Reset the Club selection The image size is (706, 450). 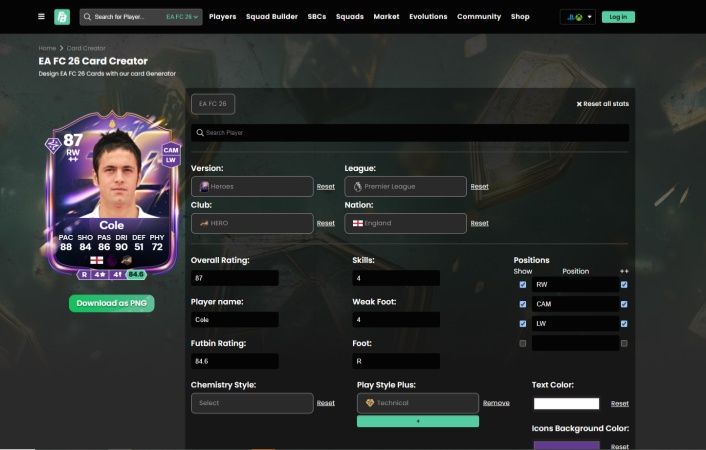[x=326, y=223]
